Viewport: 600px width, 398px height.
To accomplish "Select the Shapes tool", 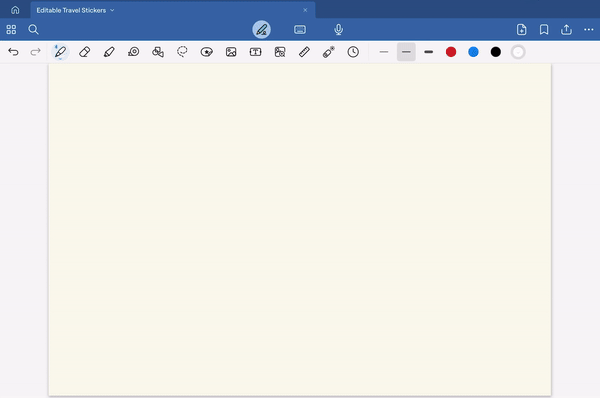I will pyautogui.click(x=158, y=52).
